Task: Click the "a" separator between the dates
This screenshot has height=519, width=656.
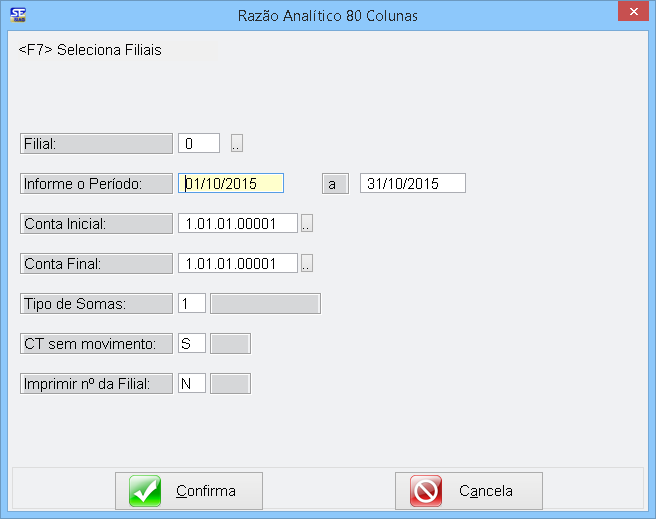Action: pos(334,184)
